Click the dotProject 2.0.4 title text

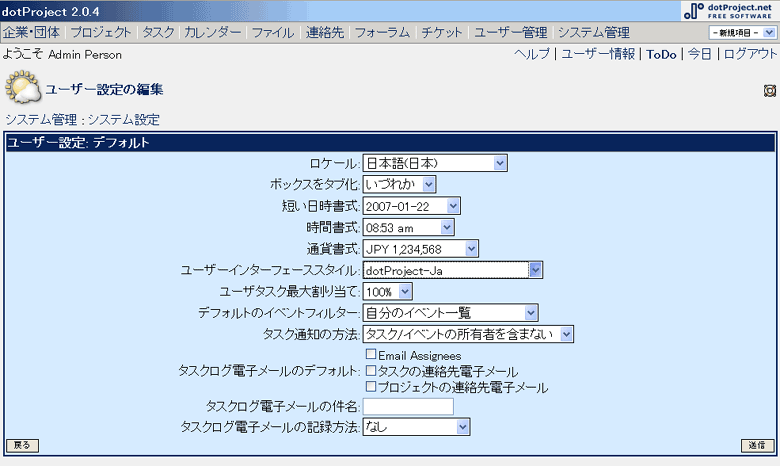pos(51,11)
